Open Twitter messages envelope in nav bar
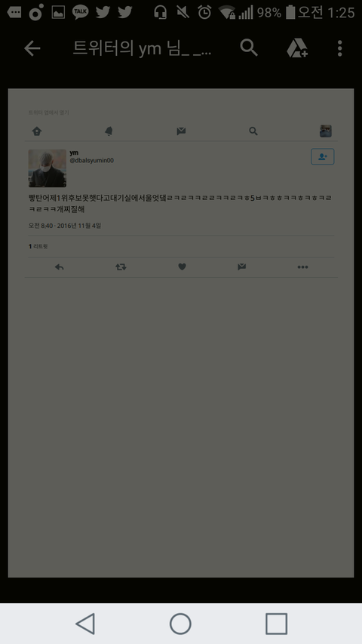The height and width of the screenshot is (644, 362). point(181,131)
